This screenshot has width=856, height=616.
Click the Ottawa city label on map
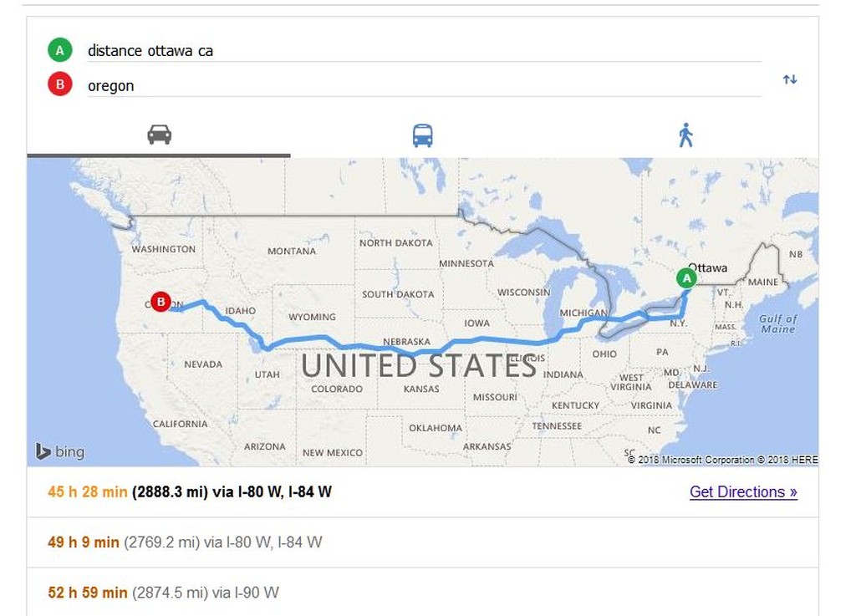coord(708,268)
